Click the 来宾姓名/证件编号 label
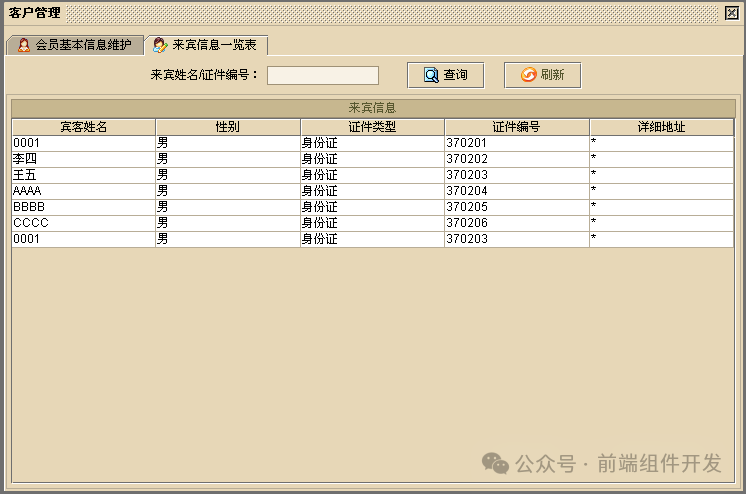This screenshot has width=746, height=494. pos(204,75)
